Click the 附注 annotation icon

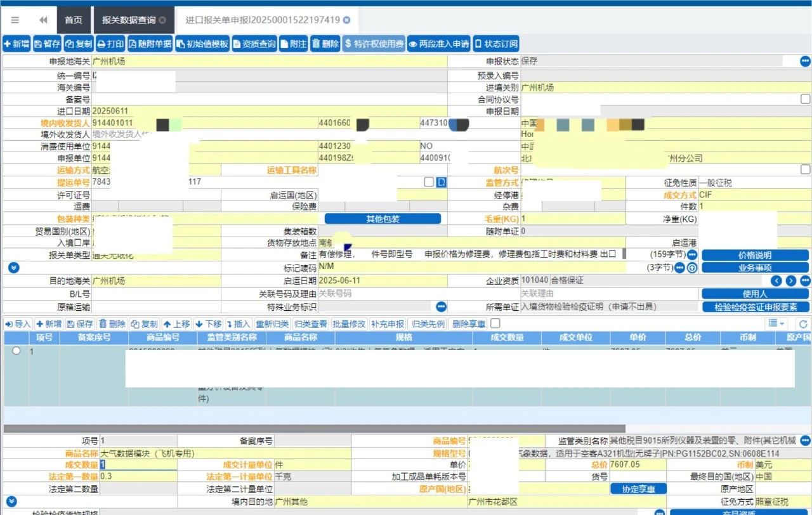(292, 44)
